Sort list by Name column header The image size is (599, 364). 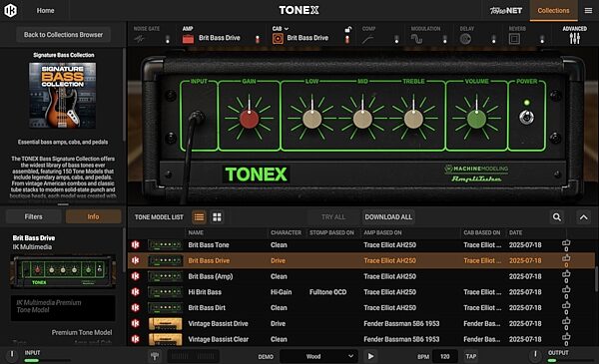click(x=196, y=232)
